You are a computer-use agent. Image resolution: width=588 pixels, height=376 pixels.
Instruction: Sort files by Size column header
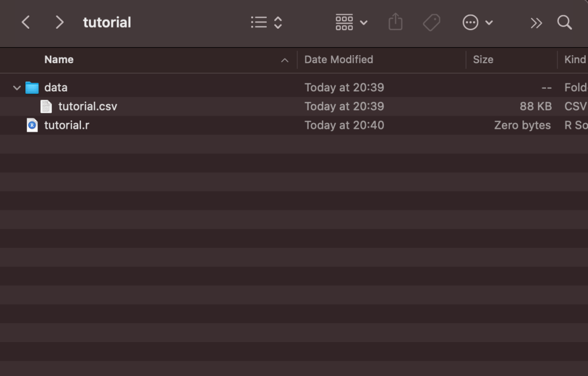[483, 60]
